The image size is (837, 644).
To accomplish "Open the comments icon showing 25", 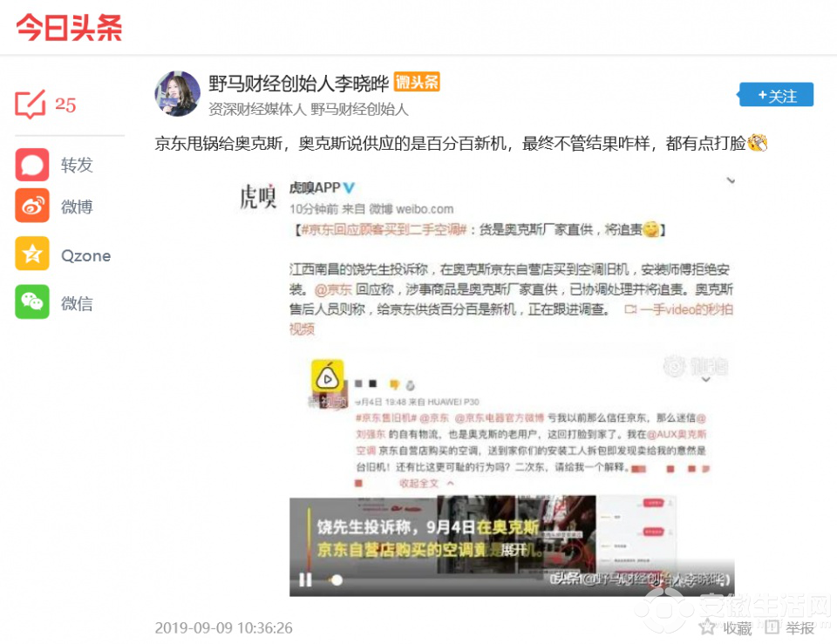I will click(x=31, y=104).
